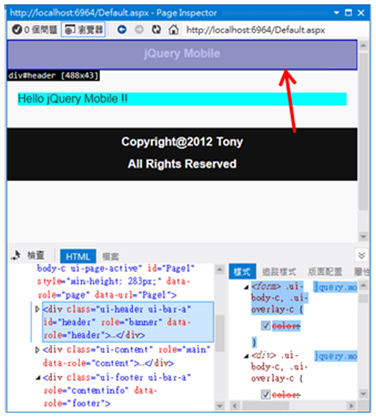
Task: Click the struck-through color property in form rule
Action: [286, 326]
